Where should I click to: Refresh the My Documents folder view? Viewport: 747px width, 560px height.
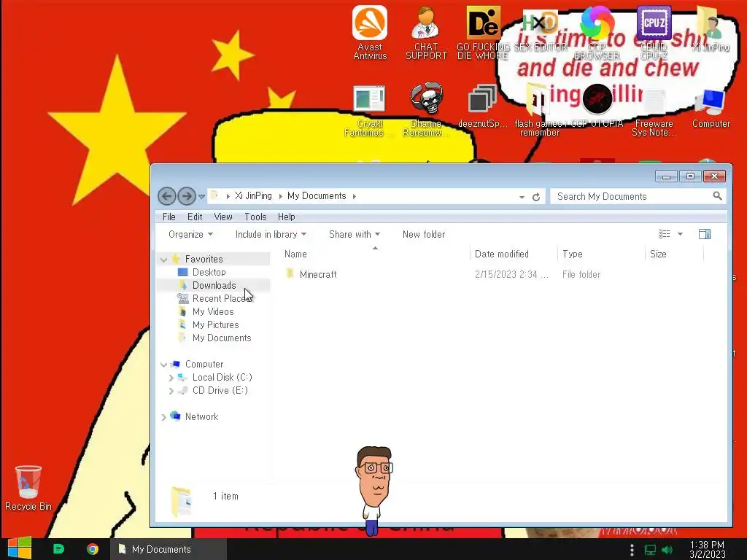536,197
